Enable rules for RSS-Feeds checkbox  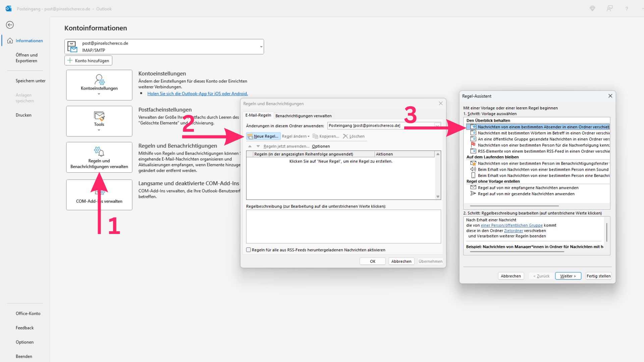coord(249,250)
